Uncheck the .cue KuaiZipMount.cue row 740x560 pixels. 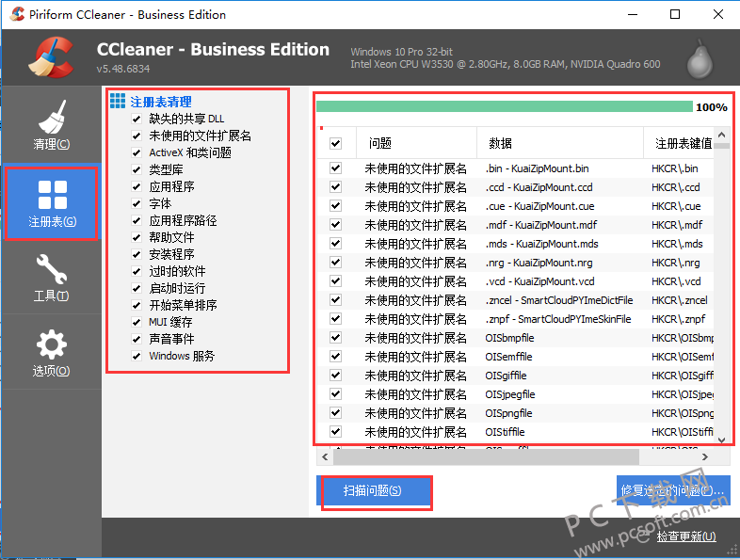[x=335, y=206]
